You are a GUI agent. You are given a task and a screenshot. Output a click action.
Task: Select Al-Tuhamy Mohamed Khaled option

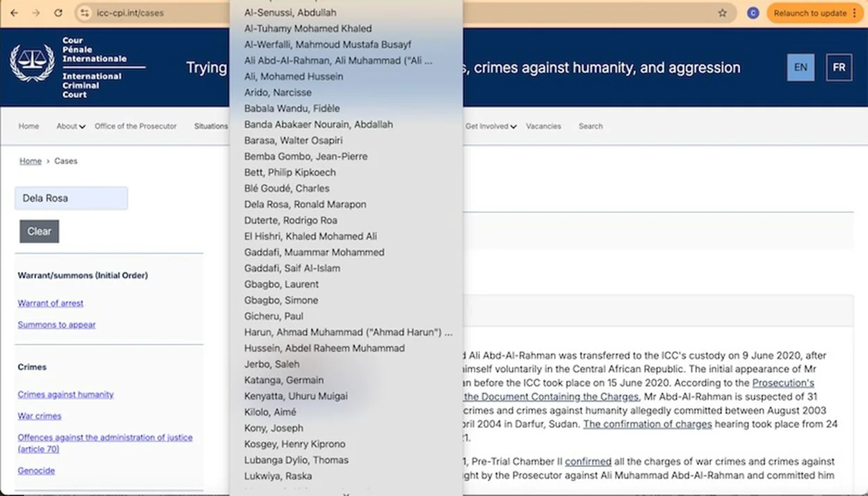point(346,28)
